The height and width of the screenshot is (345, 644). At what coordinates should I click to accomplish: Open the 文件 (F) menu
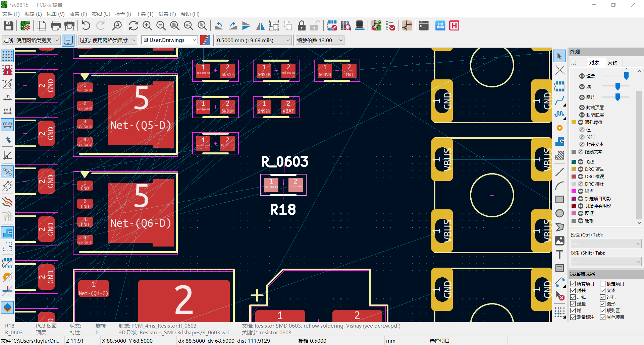[x=11, y=14]
